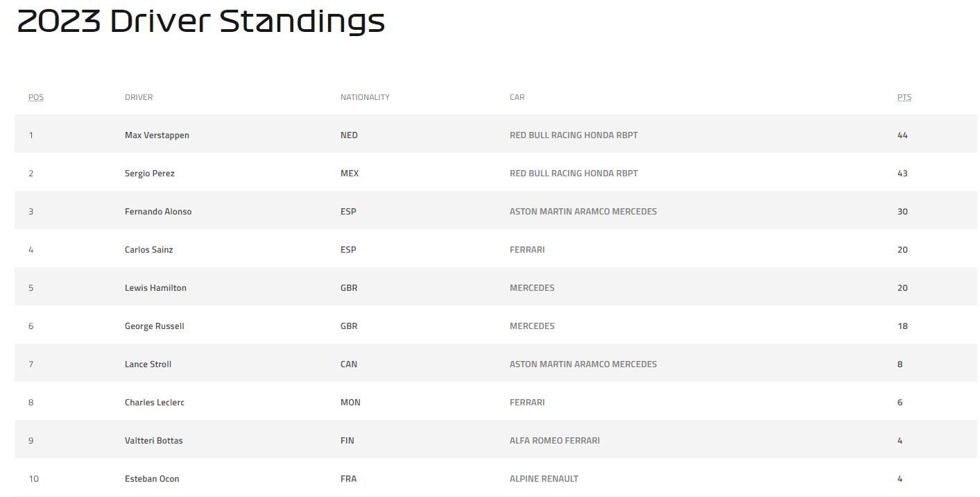Select Lance Stroll driver link
The width and height of the screenshot is (980, 497).
pyautogui.click(x=148, y=364)
